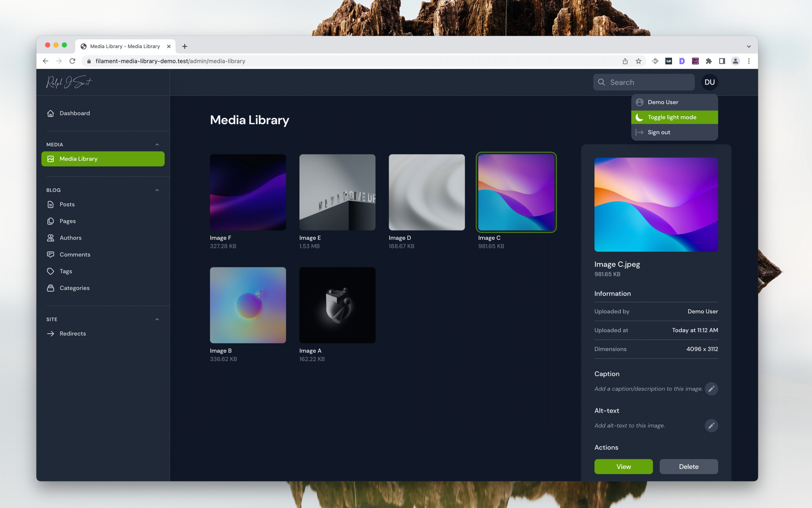Screen dimensions: 812x508
Task: Click the Sign out arrow icon
Action: 639,132
